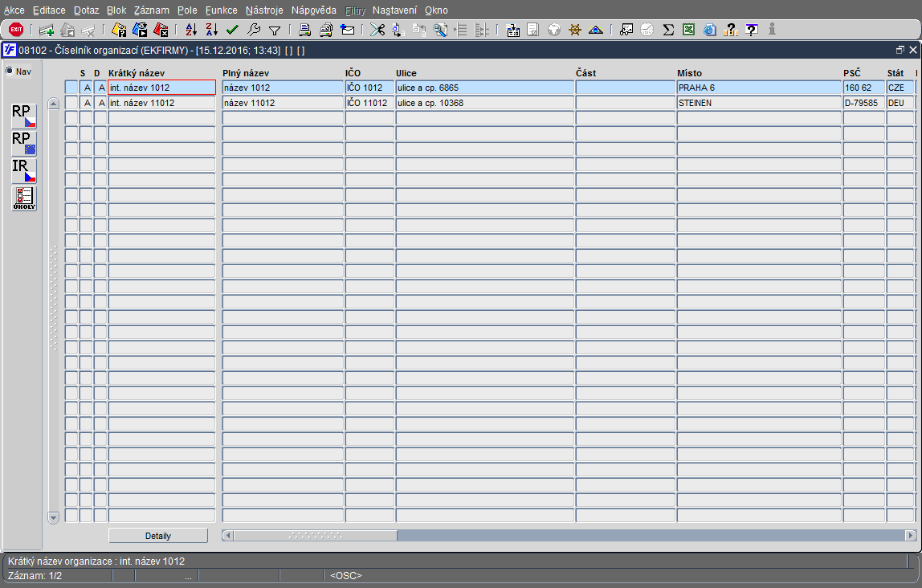Click the wrench tools icon
The width and height of the screenshot is (922, 588).
tap(254, 30)
